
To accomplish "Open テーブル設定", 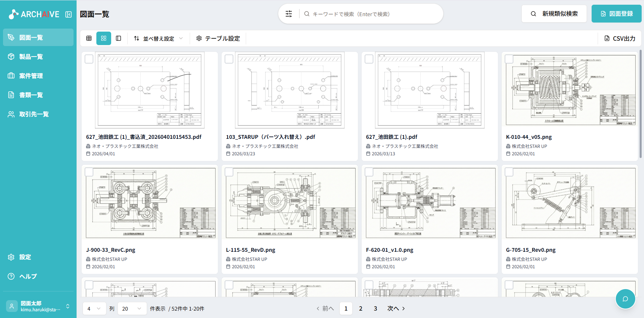I will [x=218, y=38].
